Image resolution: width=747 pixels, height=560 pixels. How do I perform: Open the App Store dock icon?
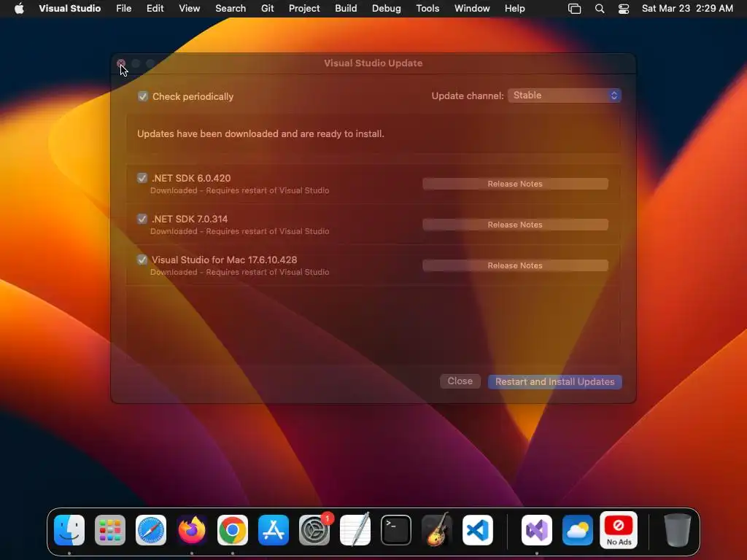274,529
